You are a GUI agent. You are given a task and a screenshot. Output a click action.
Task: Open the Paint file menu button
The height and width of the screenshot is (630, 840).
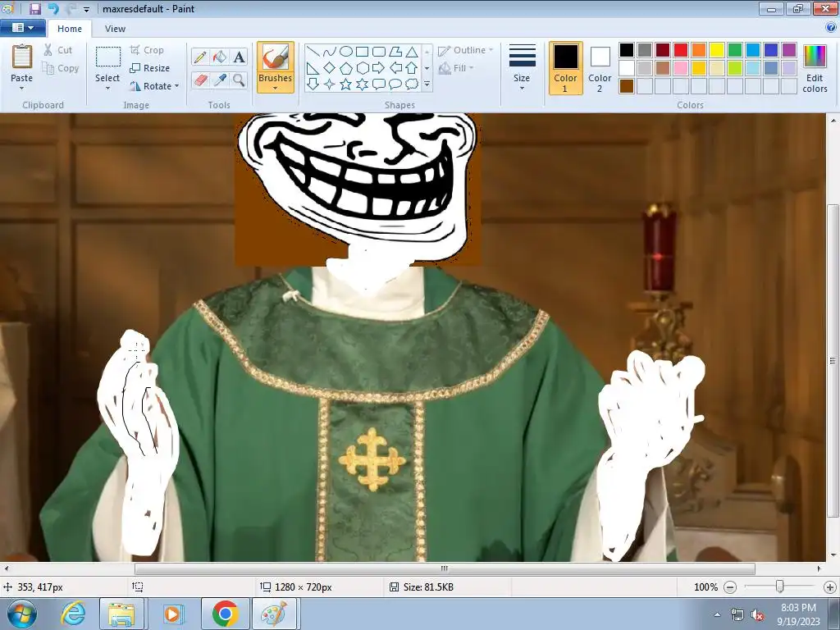(x=22, y=28)
